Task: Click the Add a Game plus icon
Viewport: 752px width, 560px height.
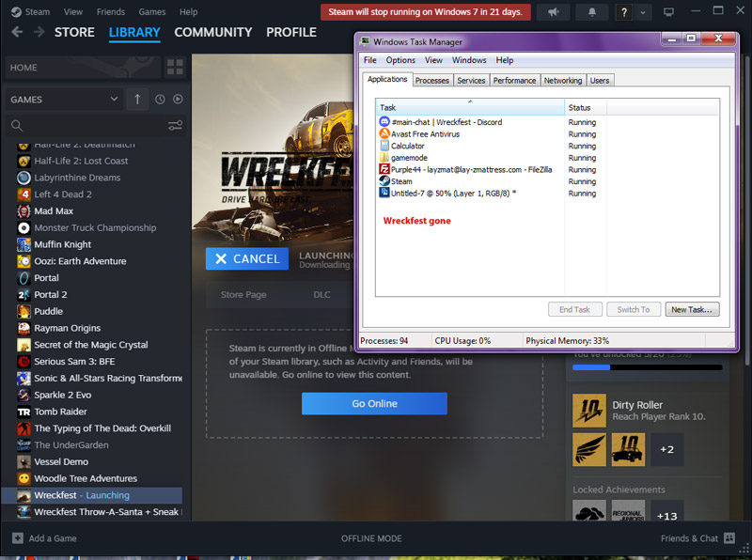Action: coord(17,538)
